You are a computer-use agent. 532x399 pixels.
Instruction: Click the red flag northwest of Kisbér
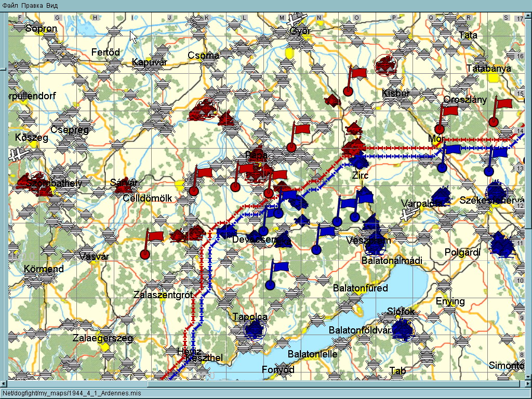pos(357,73)
